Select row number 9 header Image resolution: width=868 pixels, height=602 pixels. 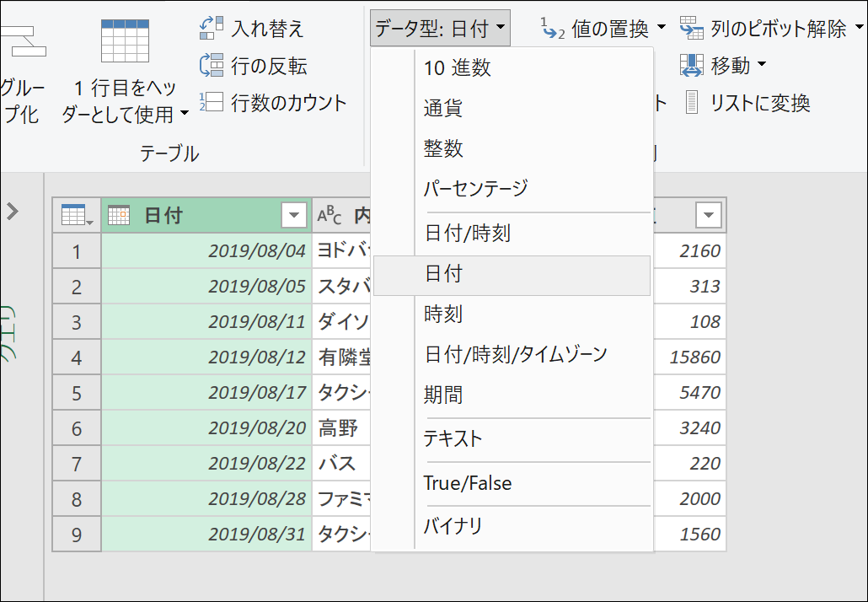point(77,535)
